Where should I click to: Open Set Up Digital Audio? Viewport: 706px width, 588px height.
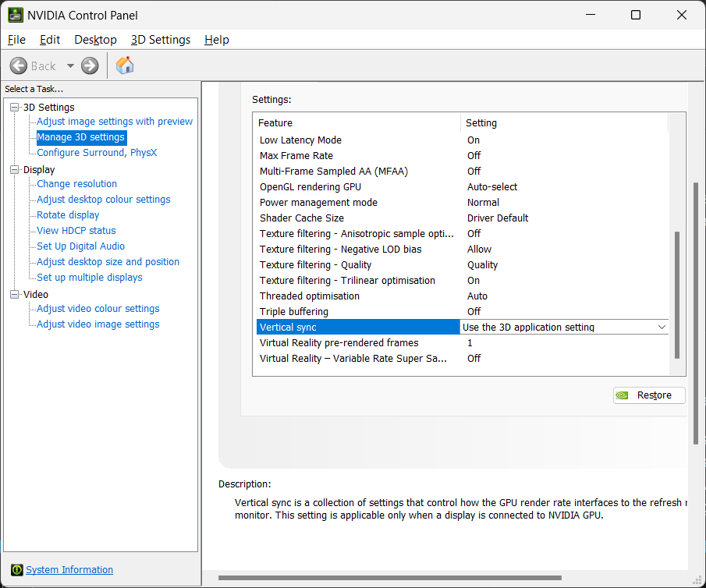tap(80, 246)
